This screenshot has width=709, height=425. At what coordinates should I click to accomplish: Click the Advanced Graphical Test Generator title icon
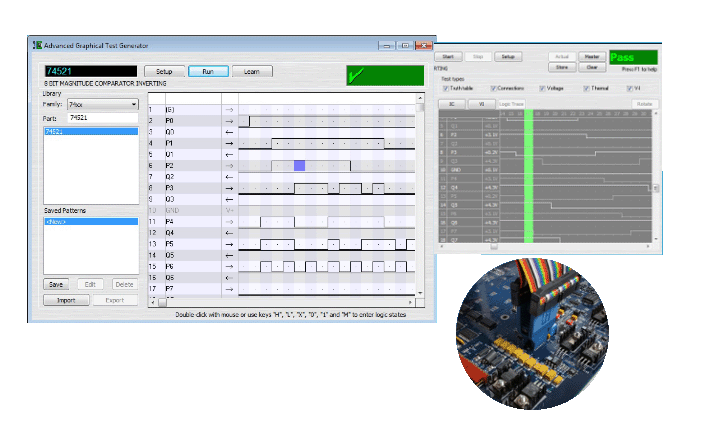(37, 45)
